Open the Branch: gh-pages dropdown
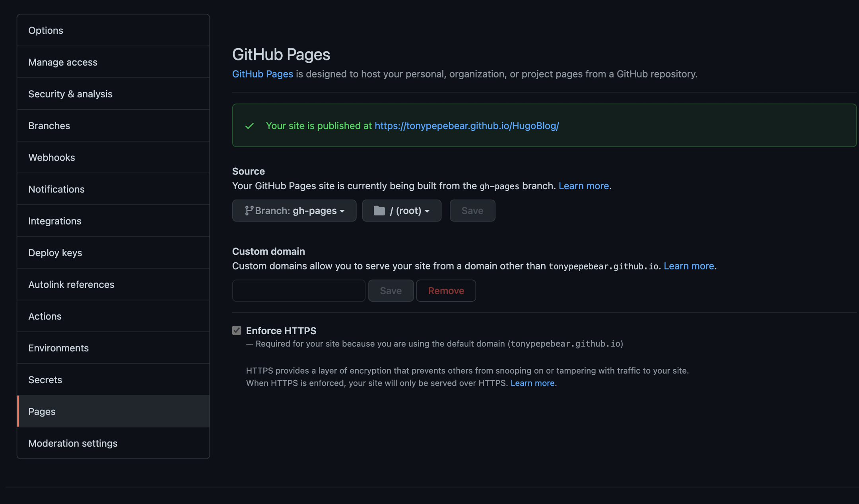Screen dimensions: 859x504 point(294,211)
